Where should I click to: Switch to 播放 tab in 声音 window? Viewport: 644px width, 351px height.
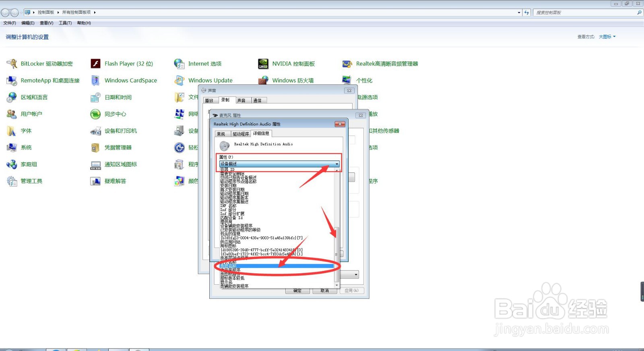click(x=210, y=101)
